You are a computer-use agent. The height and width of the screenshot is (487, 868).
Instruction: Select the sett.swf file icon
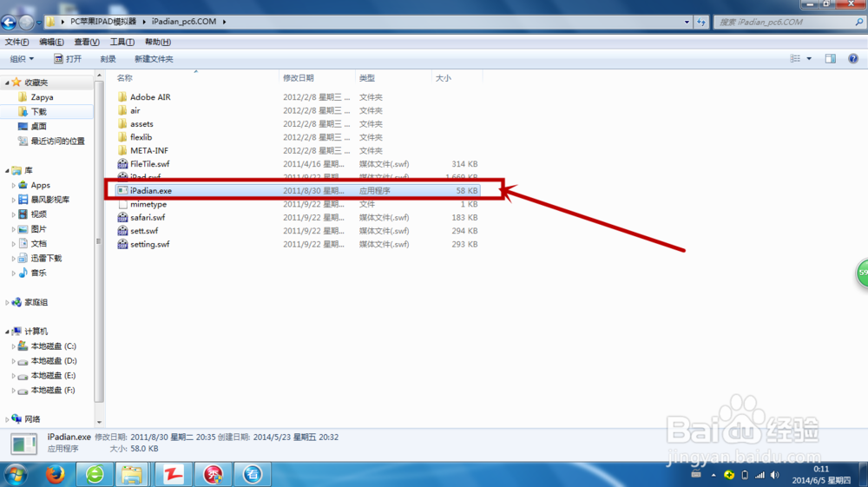(x=122, y=231)
